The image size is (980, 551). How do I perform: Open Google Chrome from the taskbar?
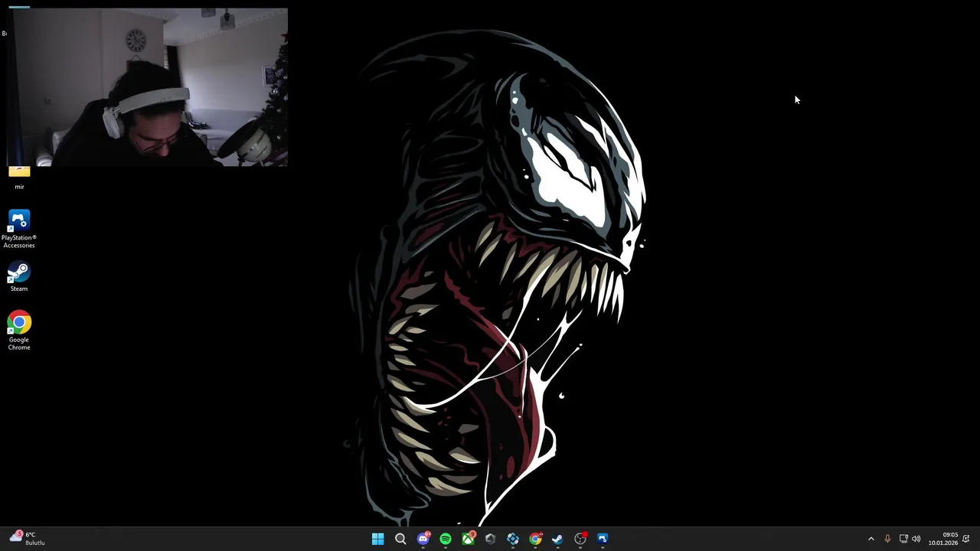(x=535, y=539)
